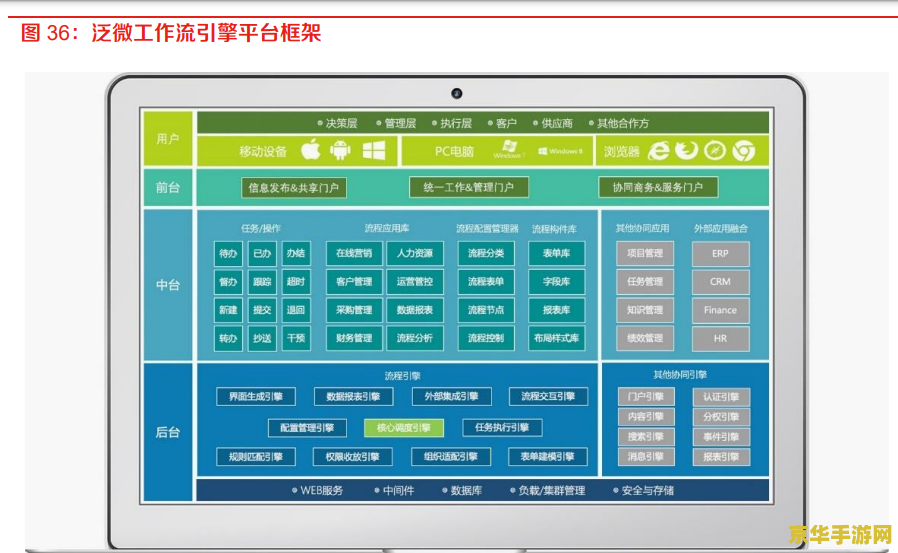This screenshot has width=898, height=553.
Task: Click the 退回 operation box
Action: (296, 310)
